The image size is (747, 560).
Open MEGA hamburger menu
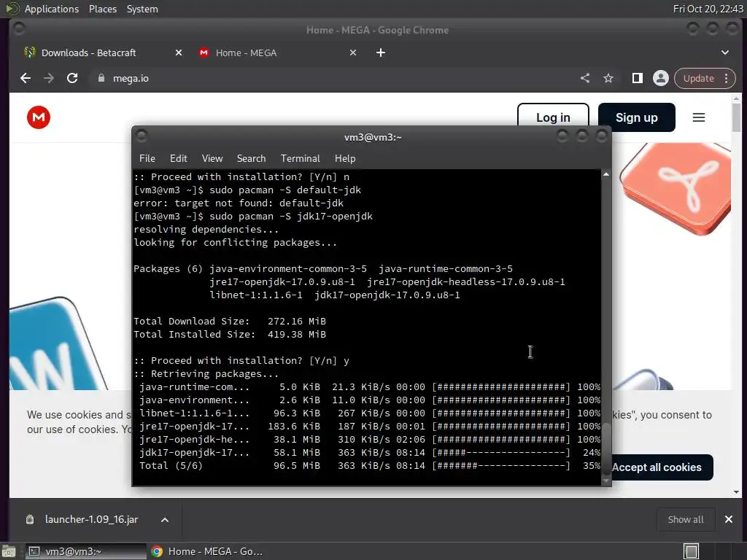[698, 117]
